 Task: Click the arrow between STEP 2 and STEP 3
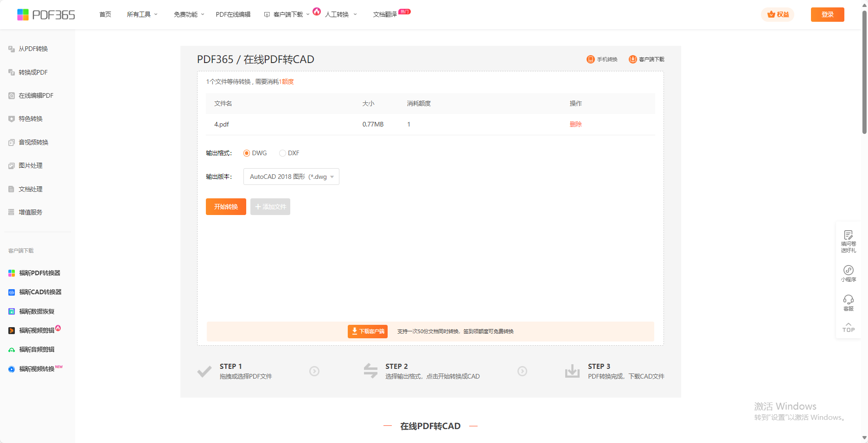522,371
